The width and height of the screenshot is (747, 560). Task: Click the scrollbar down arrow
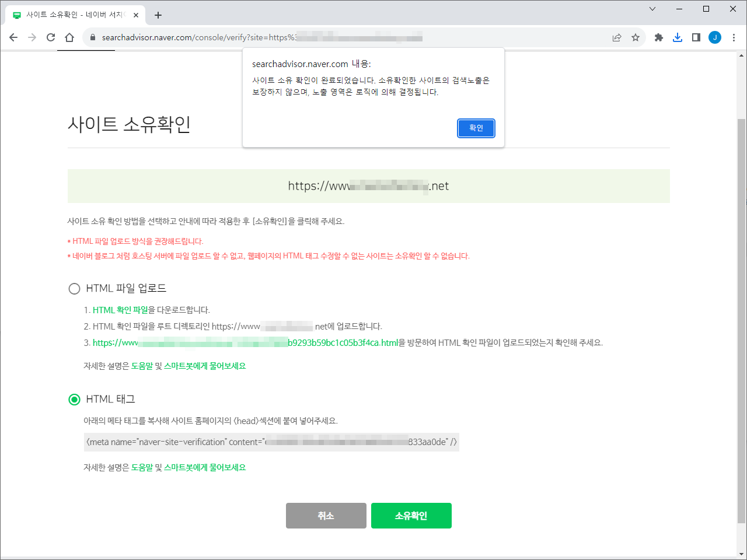tap(742, 554)
